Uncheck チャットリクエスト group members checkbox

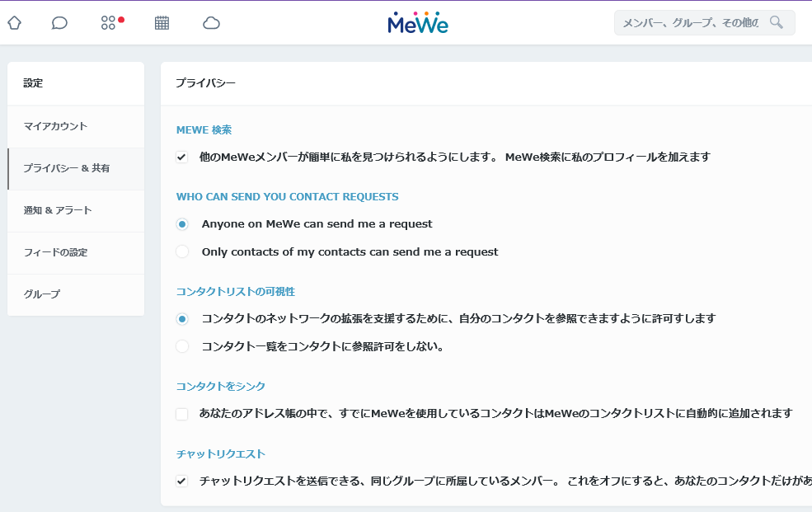181,481
